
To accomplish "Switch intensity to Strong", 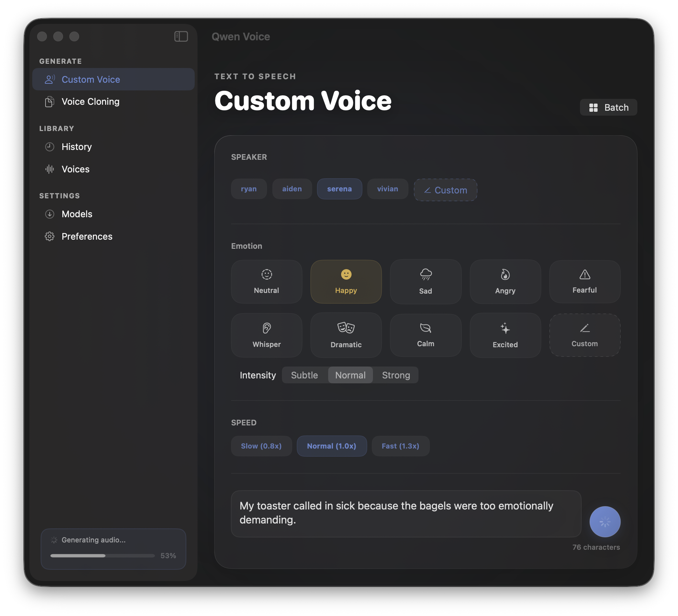I will (396, 375).
